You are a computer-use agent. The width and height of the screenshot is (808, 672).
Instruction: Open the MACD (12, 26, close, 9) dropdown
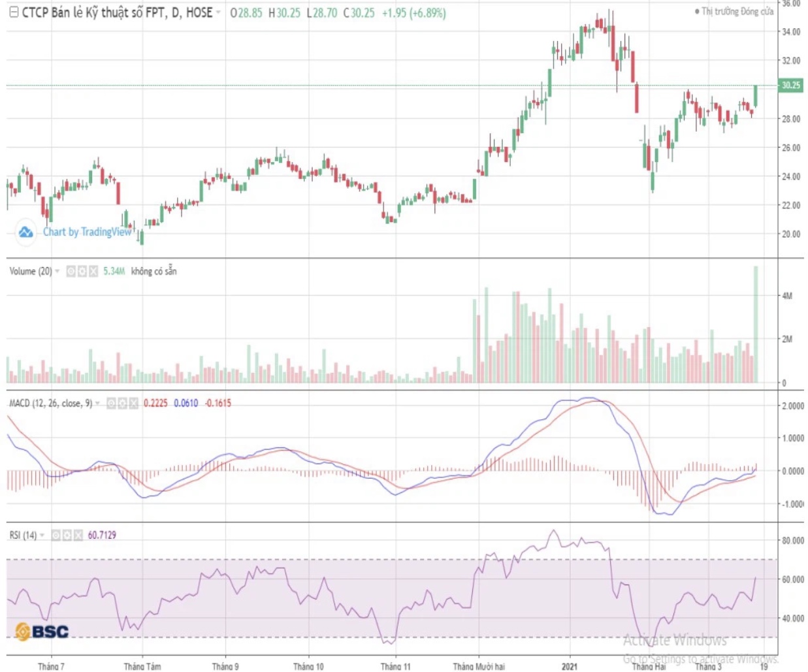(x=98, y=404)
